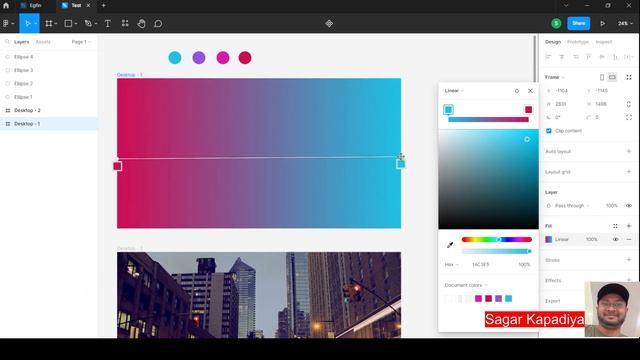Viewport: 640px width, 360px height.
Task: Select the Frame tool
Action: tap(49, 24)
